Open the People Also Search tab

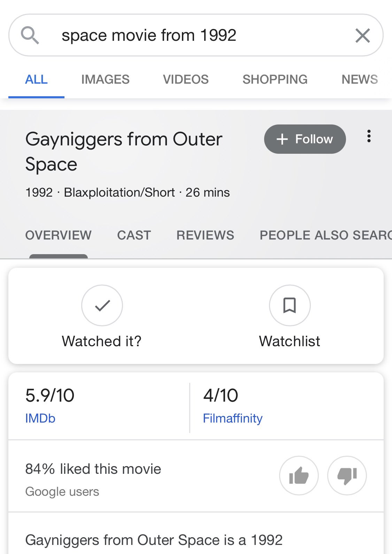(326, 235)
